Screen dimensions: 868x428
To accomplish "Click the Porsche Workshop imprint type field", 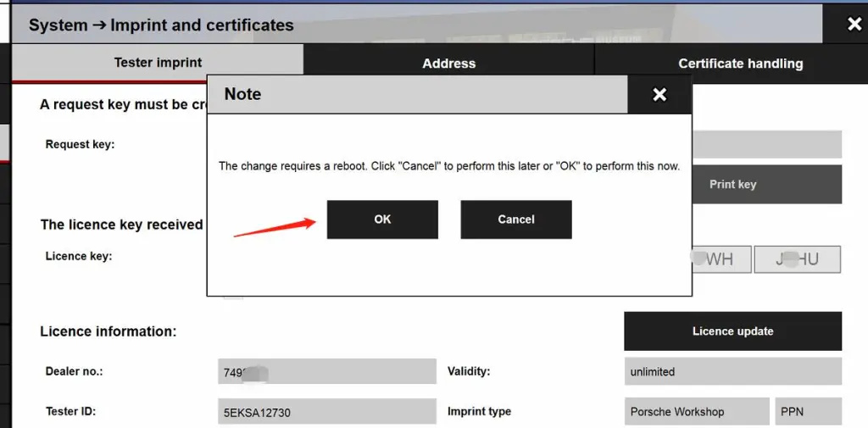I will click(696, 412).
